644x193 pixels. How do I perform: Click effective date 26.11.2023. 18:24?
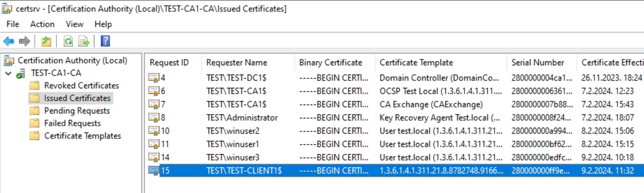click(x=612, y=78)
